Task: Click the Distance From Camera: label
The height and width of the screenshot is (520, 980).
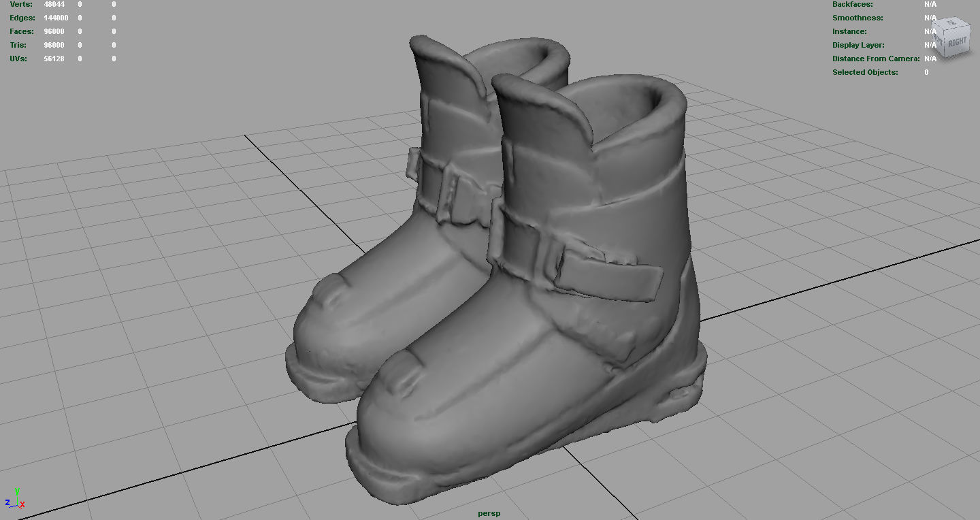Action: coord(876,59)
